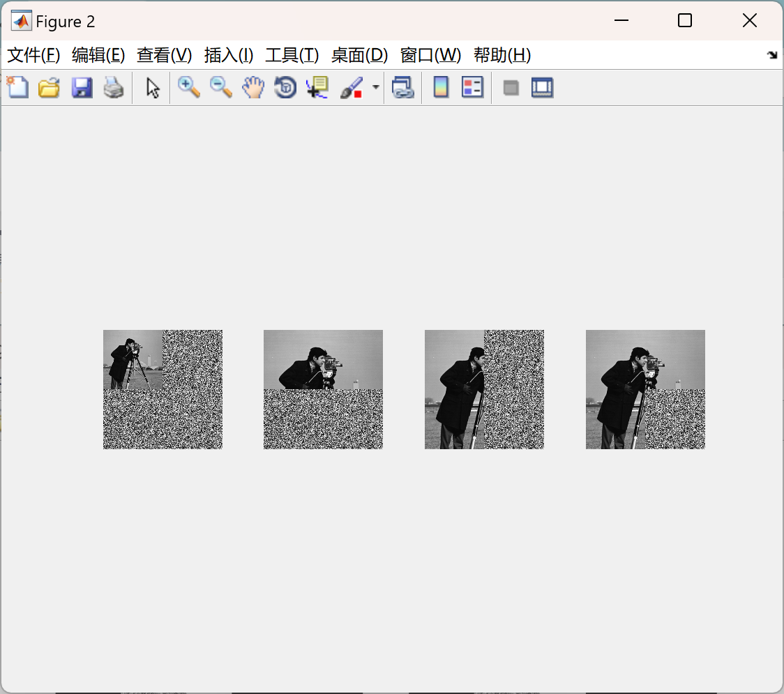Save the figure using the floppy icon
The height and width of the screenshot is (694, 784).
point(82,87)
